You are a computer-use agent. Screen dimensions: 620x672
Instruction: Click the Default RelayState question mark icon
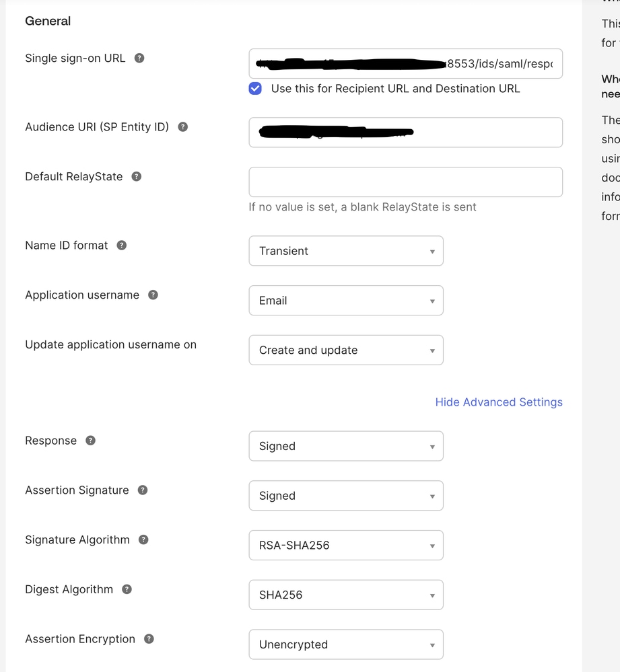pos(137,177)
